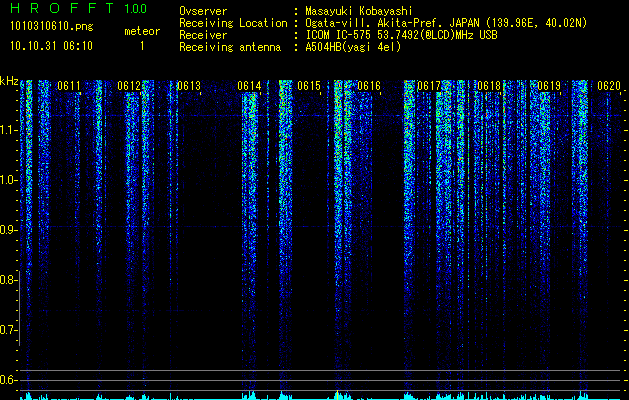Click the 'Receiver' field label

203,35
